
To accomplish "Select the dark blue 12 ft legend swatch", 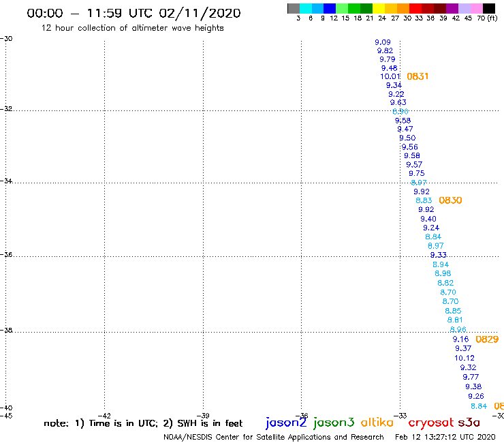I will (330, 8).
